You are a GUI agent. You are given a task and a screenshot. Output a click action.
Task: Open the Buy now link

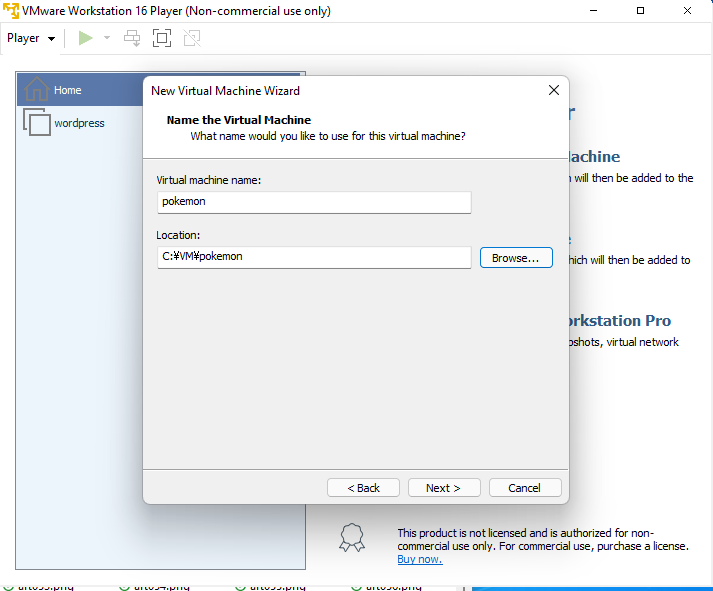420,559
